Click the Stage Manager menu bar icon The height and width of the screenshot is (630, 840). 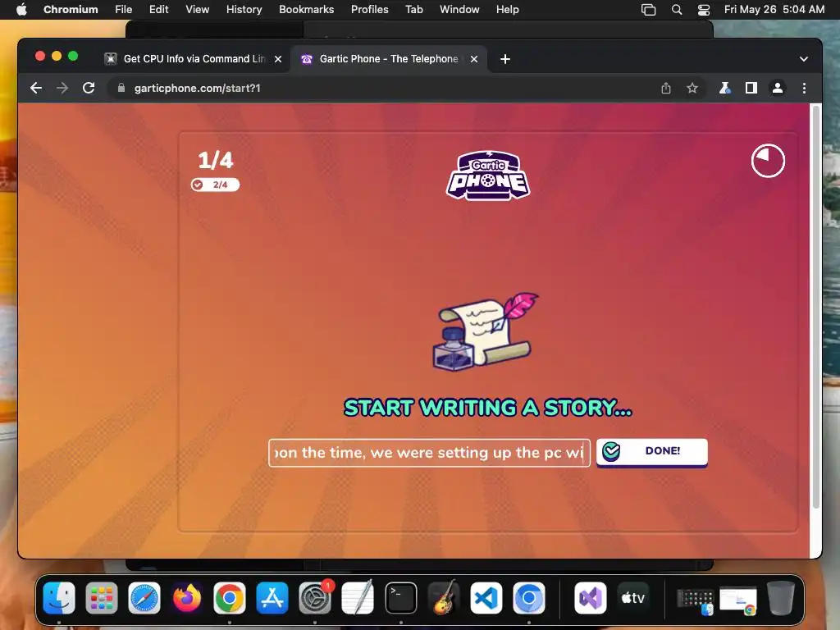648,10
